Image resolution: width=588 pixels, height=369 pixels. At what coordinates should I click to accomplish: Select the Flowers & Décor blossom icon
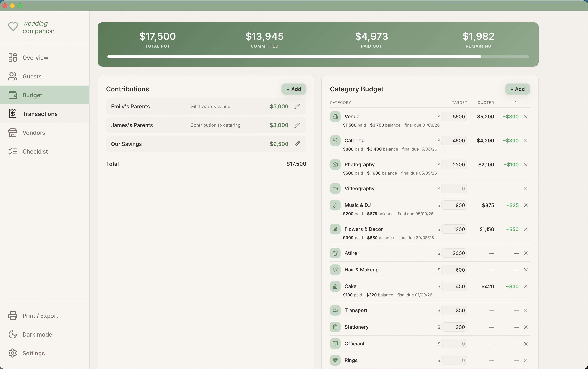point(335,229)
